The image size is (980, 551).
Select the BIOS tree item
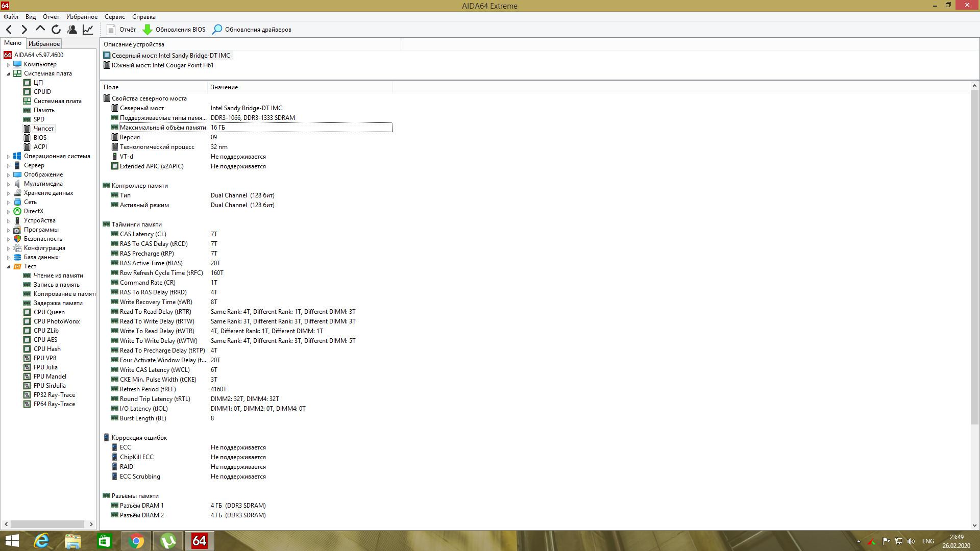pyautogui.click(x=40, y=138)
